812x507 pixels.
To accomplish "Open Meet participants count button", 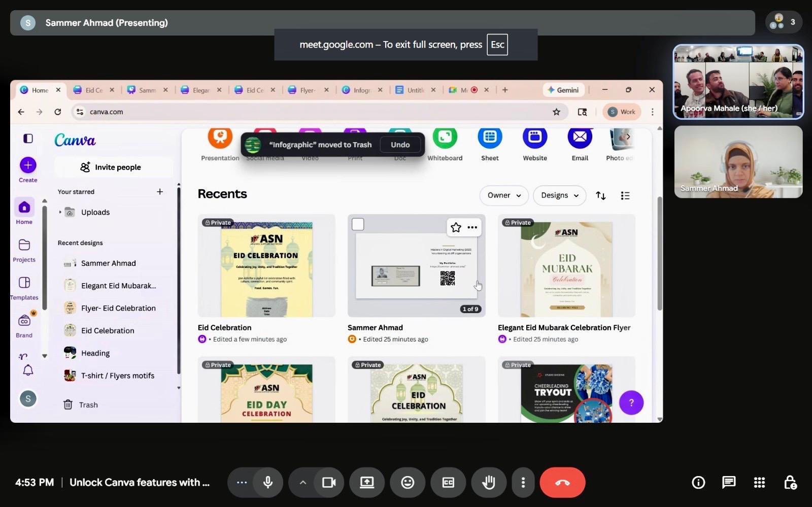I will pos(784,22).
